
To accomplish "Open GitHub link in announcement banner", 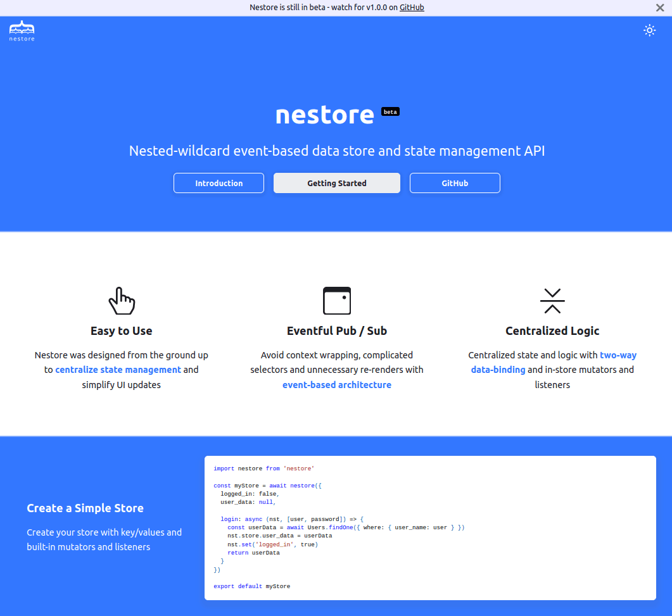I will click(x=412, y=8).
